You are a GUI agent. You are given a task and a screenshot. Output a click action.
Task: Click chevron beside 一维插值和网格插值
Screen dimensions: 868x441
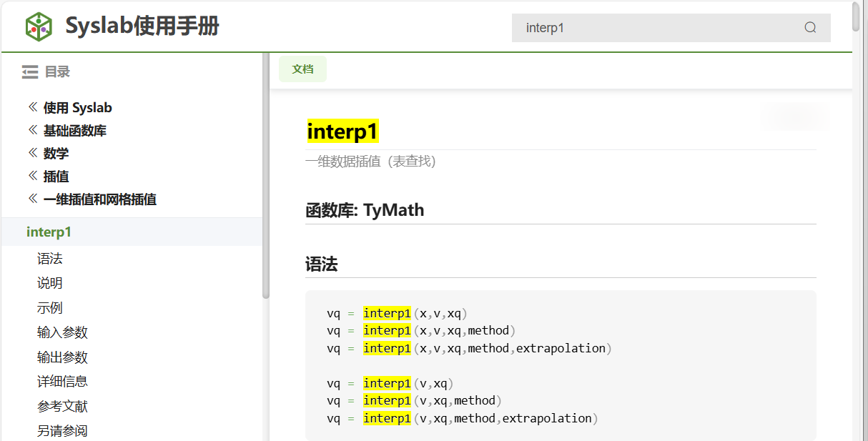pyautogui.click(x=32, y=199)
